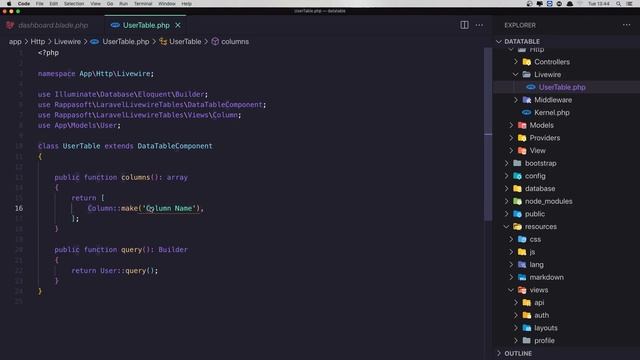
Task: Expand the config folder chevron
Action: pos(507,176)
